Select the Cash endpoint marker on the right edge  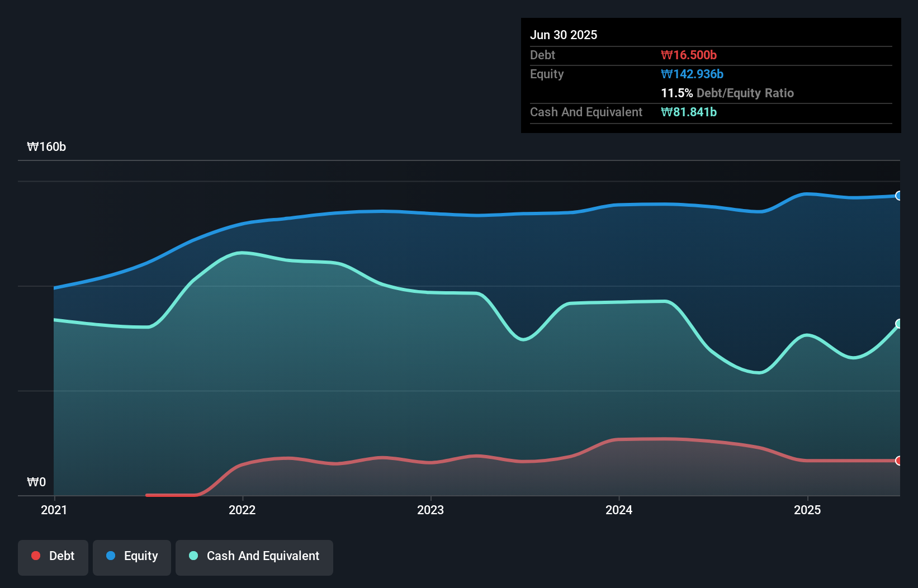click(898, 323)
